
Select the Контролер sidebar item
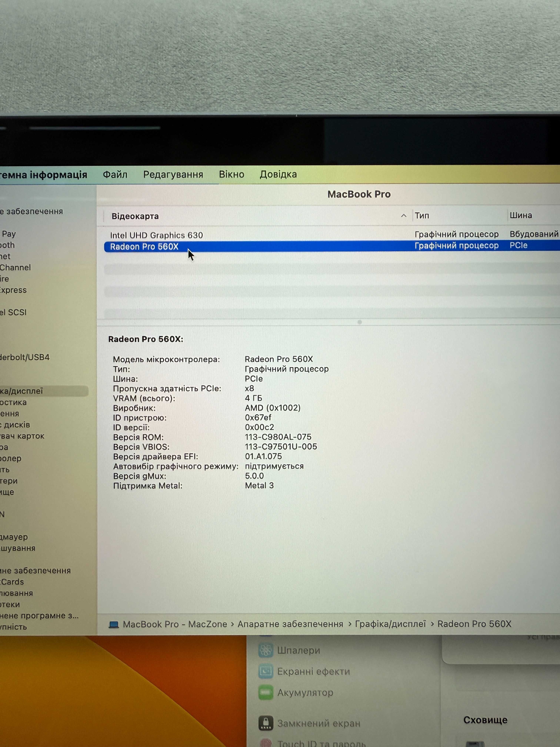tap(11, 459)
